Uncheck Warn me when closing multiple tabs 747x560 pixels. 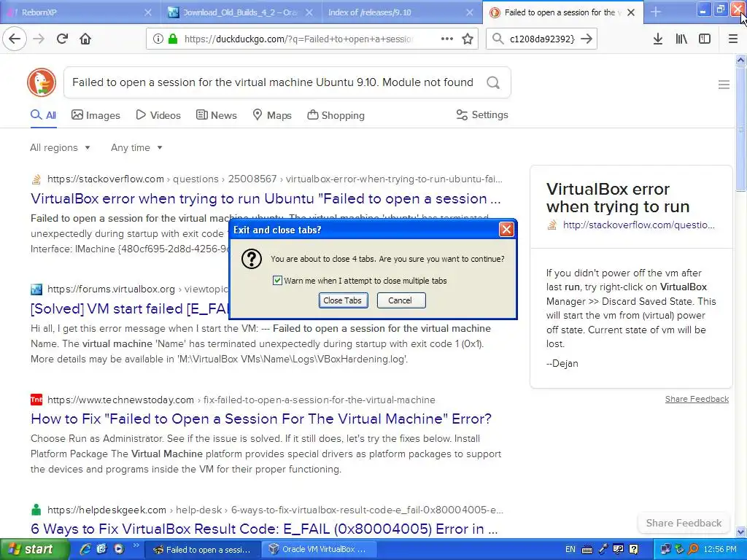pos(277,281)
